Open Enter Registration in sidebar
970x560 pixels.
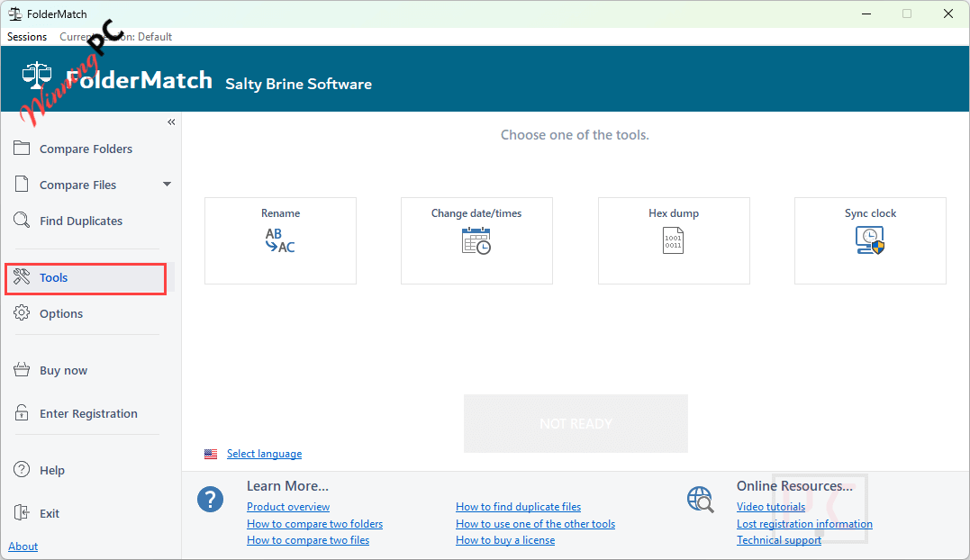[88, 413]
